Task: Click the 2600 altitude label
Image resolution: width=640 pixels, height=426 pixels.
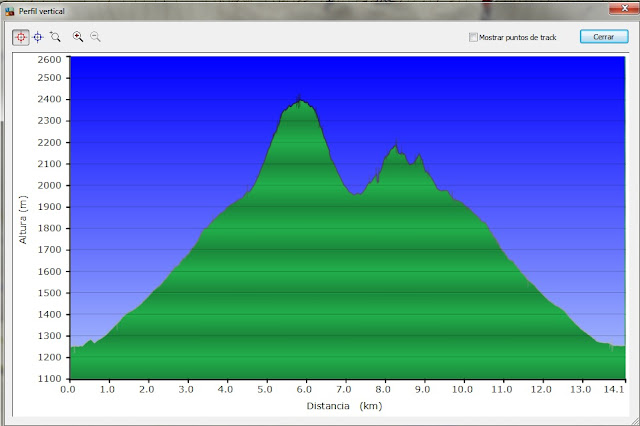Action: [x=49, y=60]
